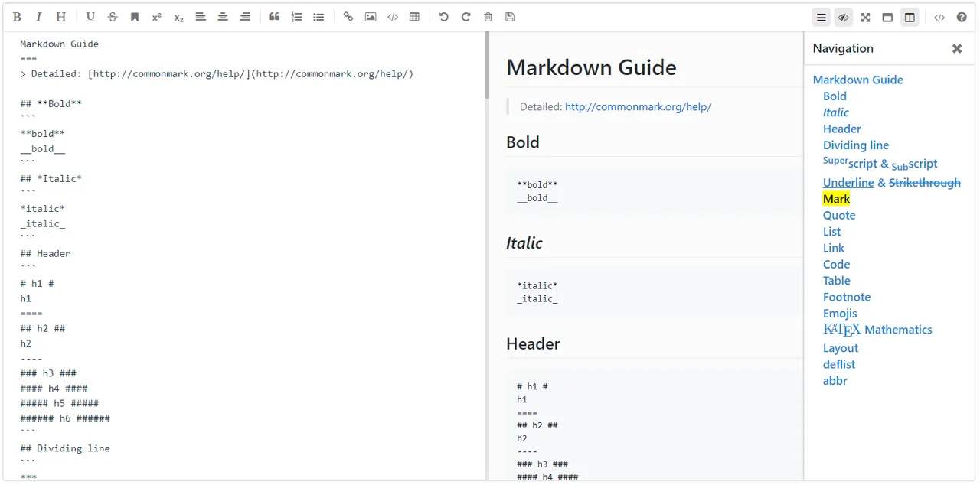Jump to Layout section in Navigation
This screenshot has width=980, height=485.
click(840, 348)
